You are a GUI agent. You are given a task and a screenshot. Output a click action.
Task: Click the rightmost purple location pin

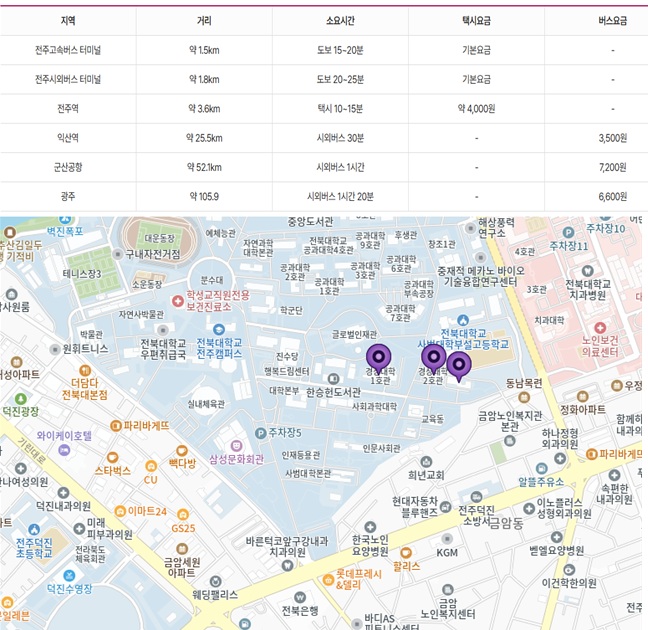(458, 366)
